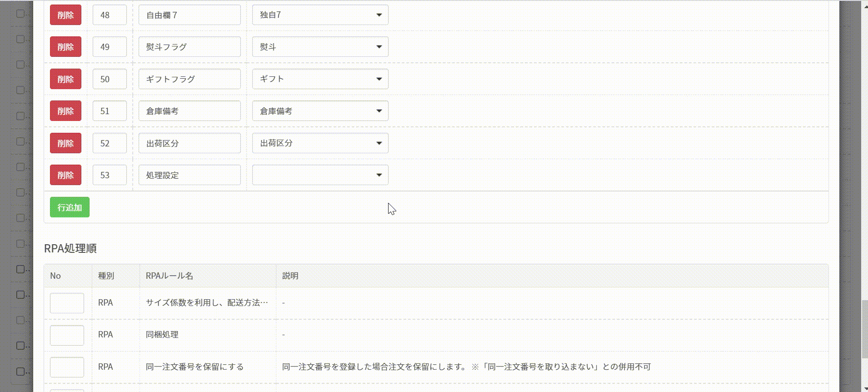
Task: Click the 出荷区分 name field
Action: click(x=190, y=143)
